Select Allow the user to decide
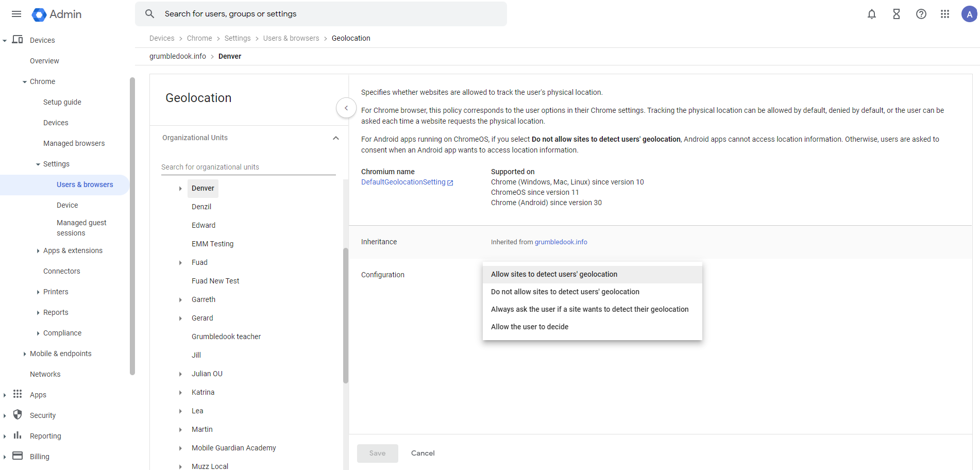The width and height of the screenshot is (980, 470). click(x=592, y=327)
